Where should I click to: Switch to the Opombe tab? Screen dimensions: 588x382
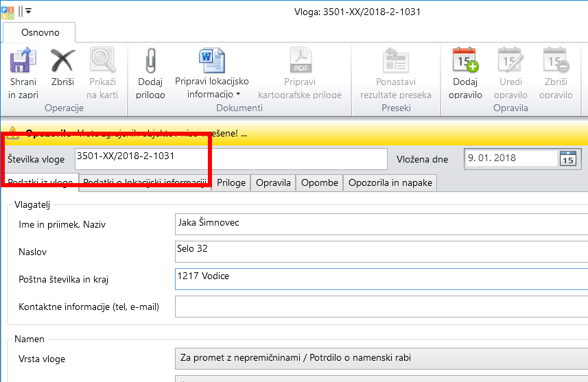[319, 182]
